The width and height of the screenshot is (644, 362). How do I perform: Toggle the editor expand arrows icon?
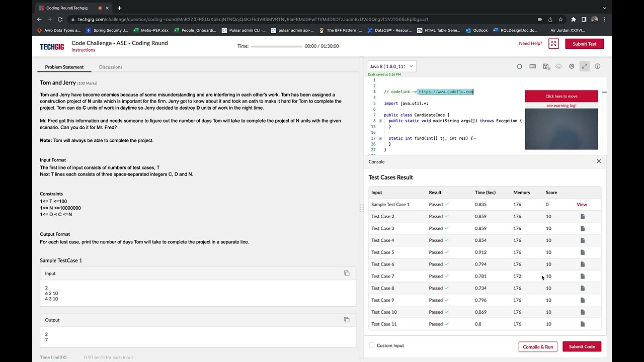[x=585, y=66]
